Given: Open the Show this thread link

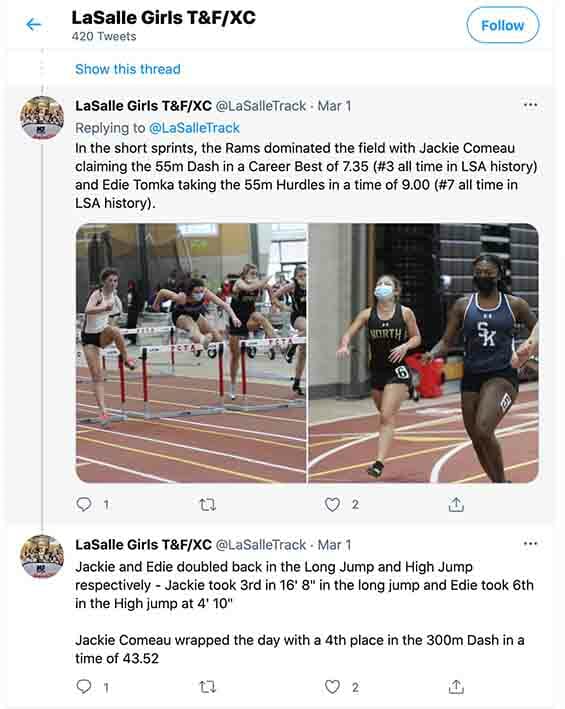Looking at the screenshot, I should tap(128, 69).
